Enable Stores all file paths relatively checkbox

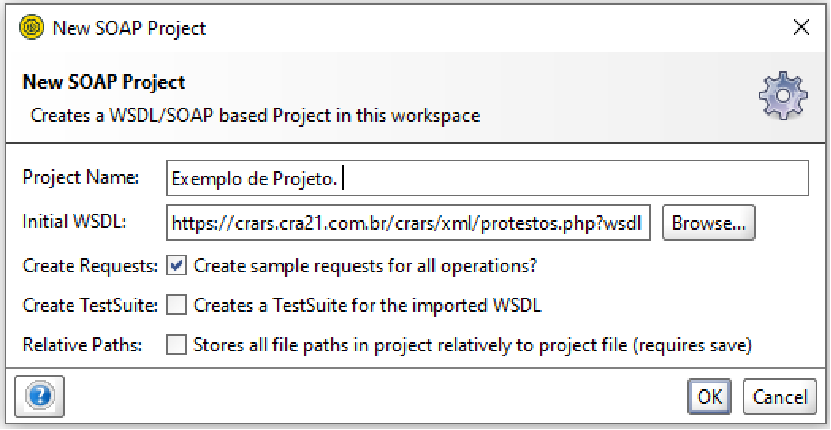pyautogui.click(x=177, y=345)
